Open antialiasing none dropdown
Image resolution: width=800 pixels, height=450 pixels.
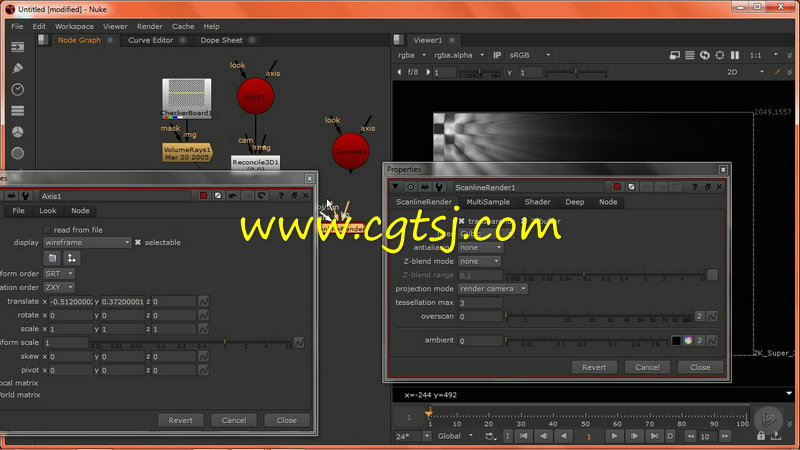pos(480,247)
